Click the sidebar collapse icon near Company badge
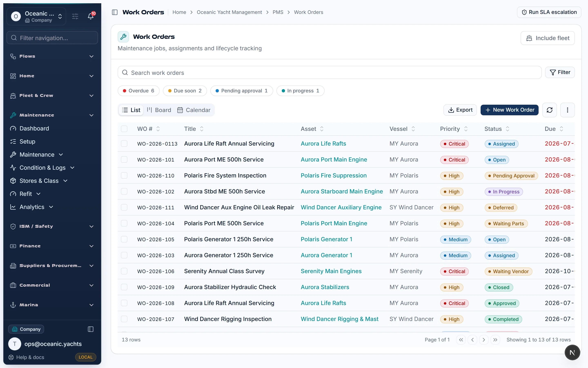 91,329
